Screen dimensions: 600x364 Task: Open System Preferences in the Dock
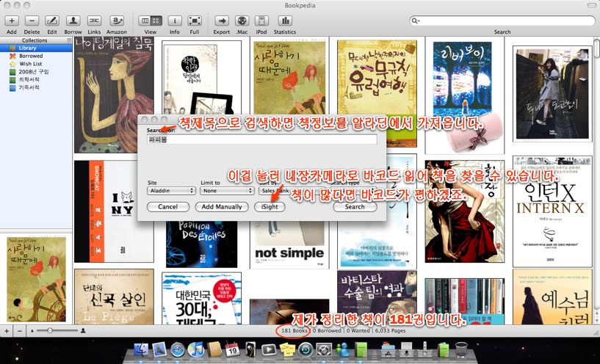coord(324,349)
